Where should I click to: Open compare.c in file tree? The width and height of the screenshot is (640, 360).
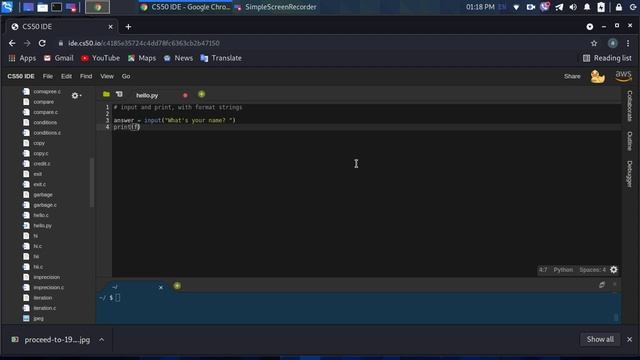pos(45,112)
